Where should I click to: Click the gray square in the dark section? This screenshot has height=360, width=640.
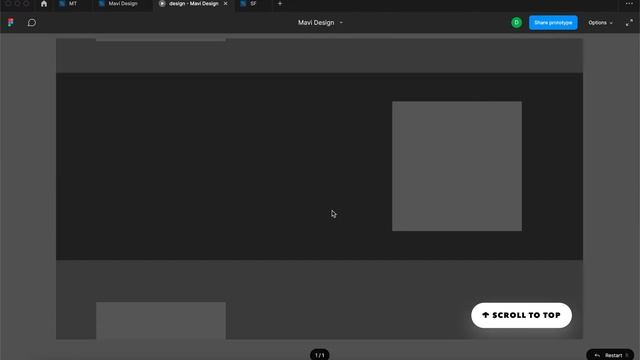coord(457,166)
